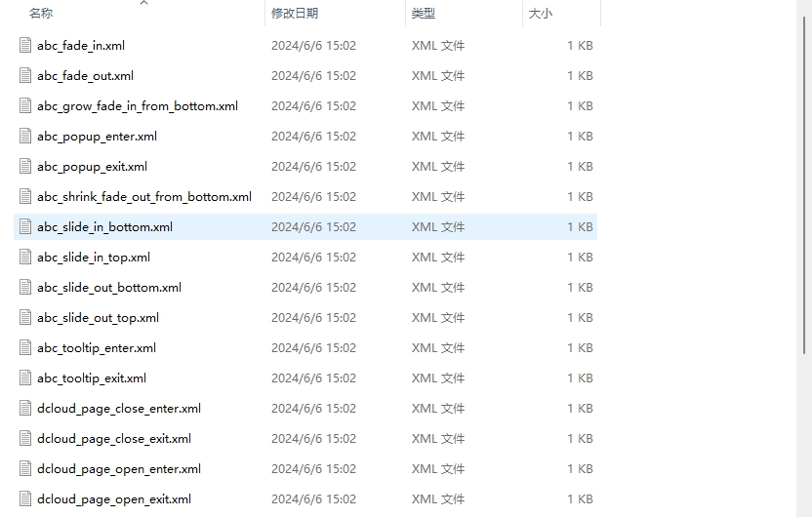Click the icon of dcloud_page_close_exit.xml

click(x=25, y=439)
